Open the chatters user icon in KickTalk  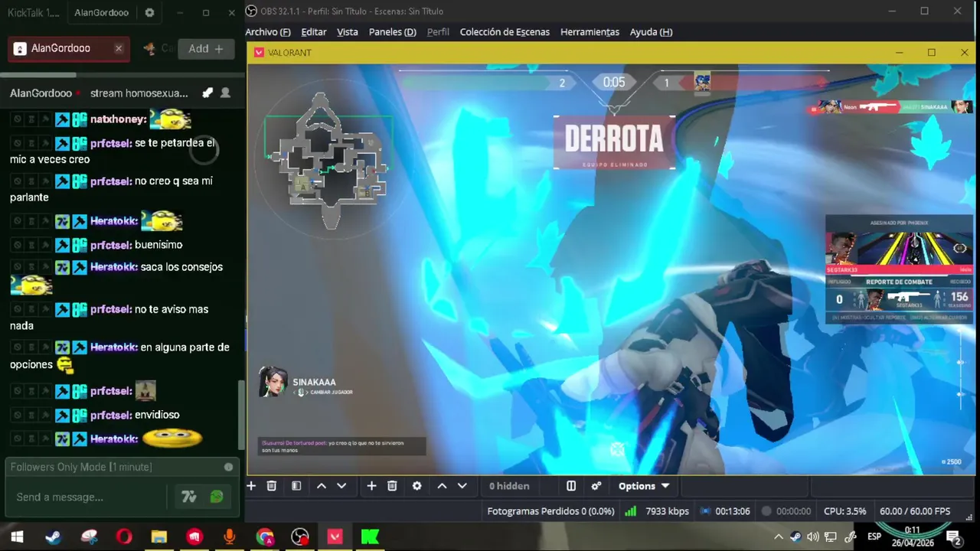(225, 93)
